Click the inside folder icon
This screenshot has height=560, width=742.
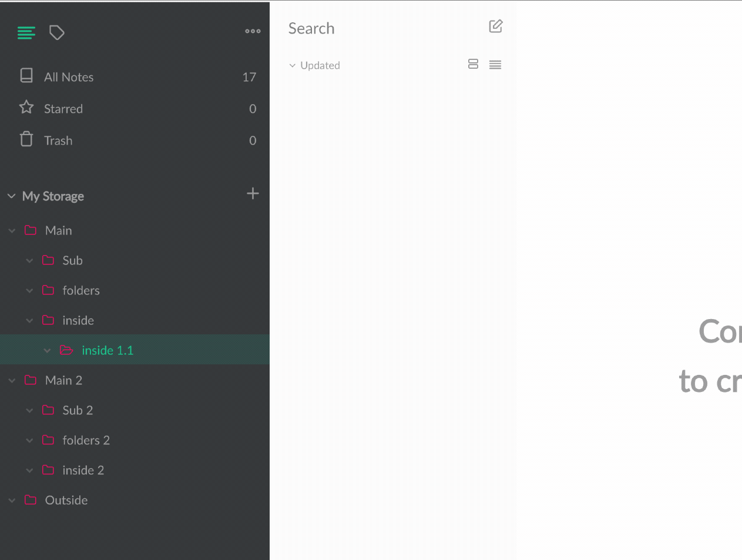[48, 320]
